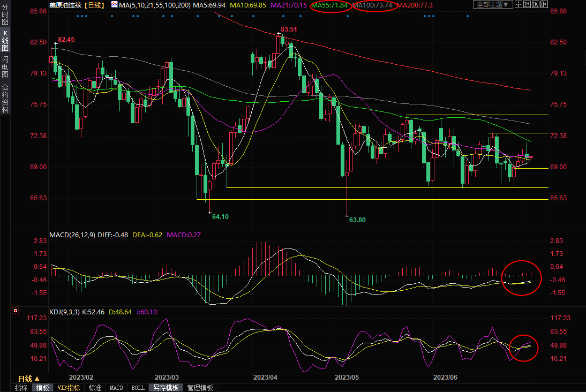Select the 指标 bottom tab
This screenshot has height=392, width=586.
tap(21, 388)
